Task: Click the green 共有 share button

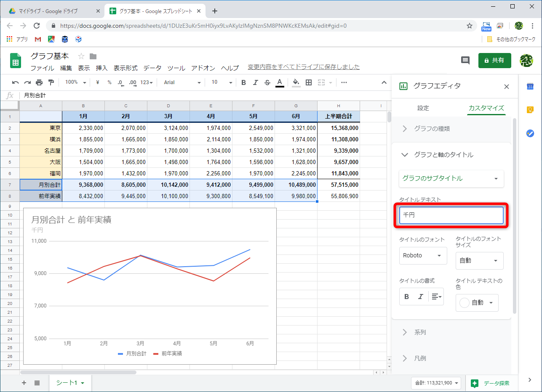Action: (495, 61)
